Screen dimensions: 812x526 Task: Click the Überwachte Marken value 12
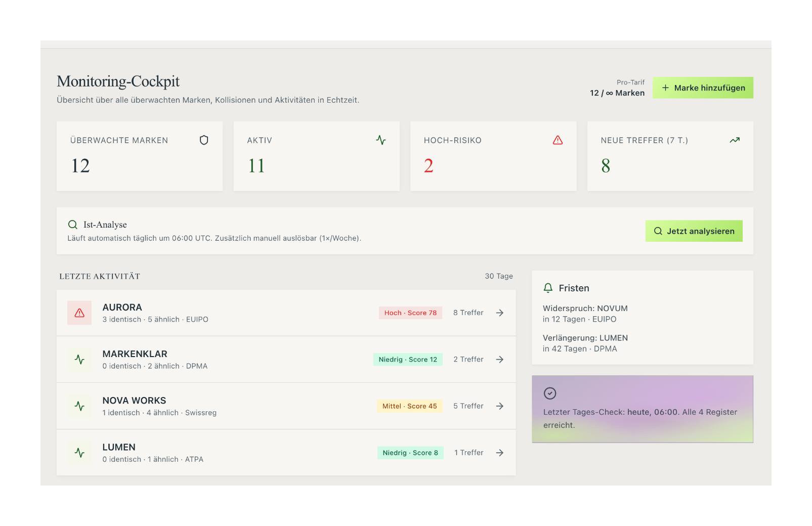coord(80,166)
